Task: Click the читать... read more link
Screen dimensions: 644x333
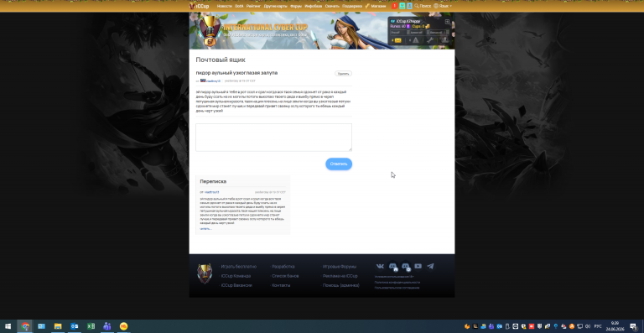Action: tap(205, 229)
